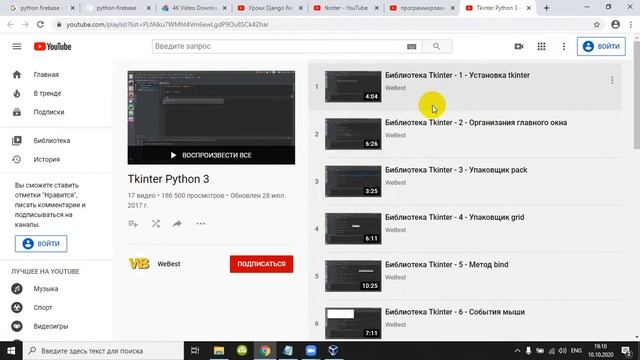The height and width of the screenshot is (360, 640).
Task: Click the sidebar ВОЙТИ sign-in button
Action: point(41,244)
